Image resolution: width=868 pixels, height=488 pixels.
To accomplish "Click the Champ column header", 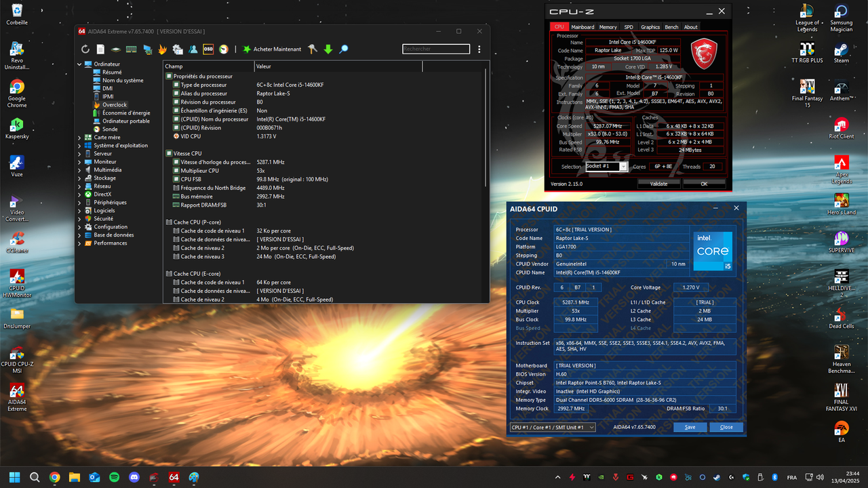I will coord(208,66).
